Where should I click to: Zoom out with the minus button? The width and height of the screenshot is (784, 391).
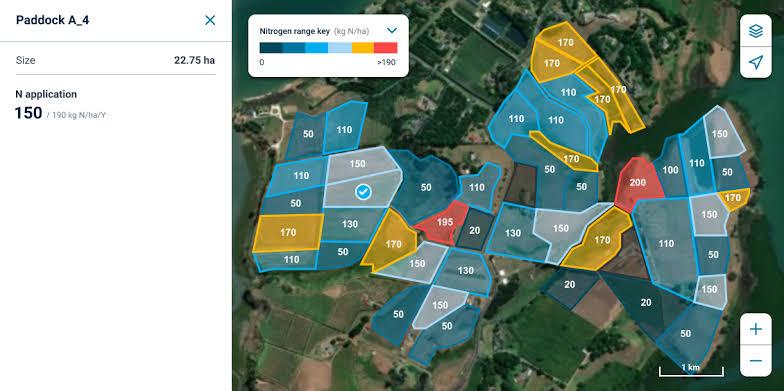(756, 360)
